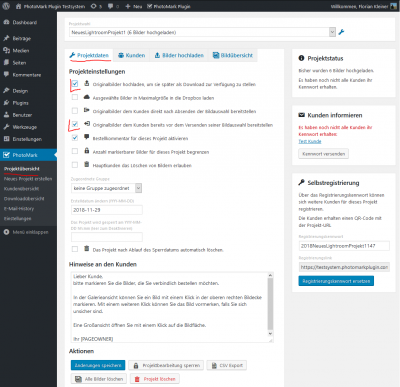Viewport: 400px width, 387px height.
Task: Click Neues Projekt erstellen submenu link
Action: point(28,179)
